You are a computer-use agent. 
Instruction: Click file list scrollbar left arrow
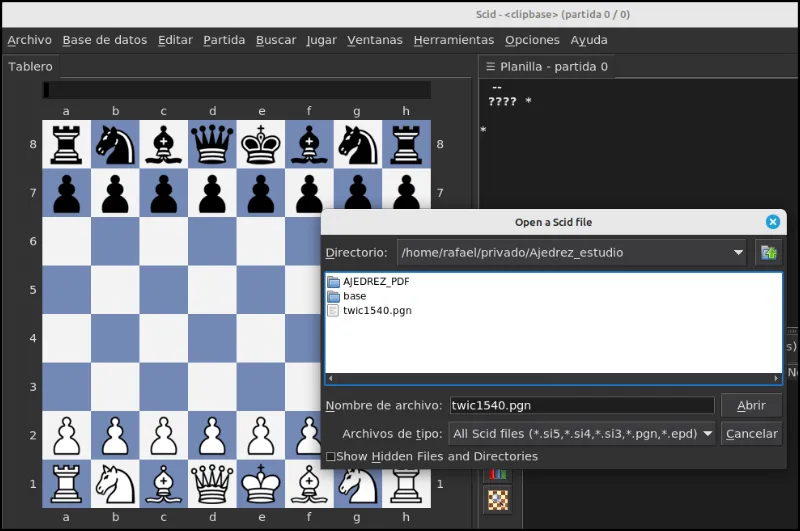pyautogui.click(x=331, y=378)
